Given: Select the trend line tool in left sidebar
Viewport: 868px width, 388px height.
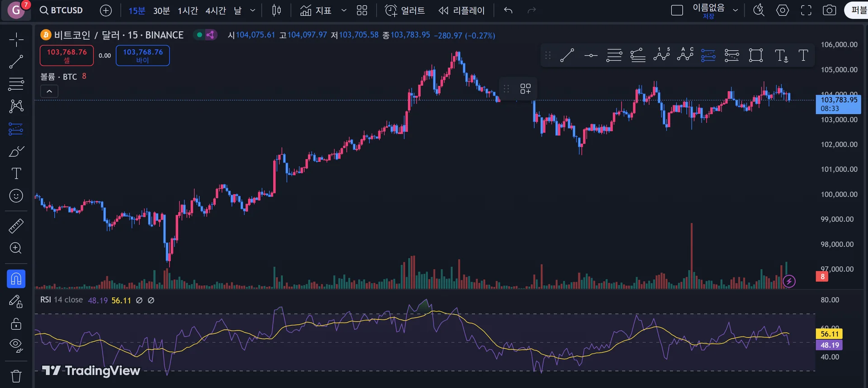Looking at the screenshot, I should 16,62.
